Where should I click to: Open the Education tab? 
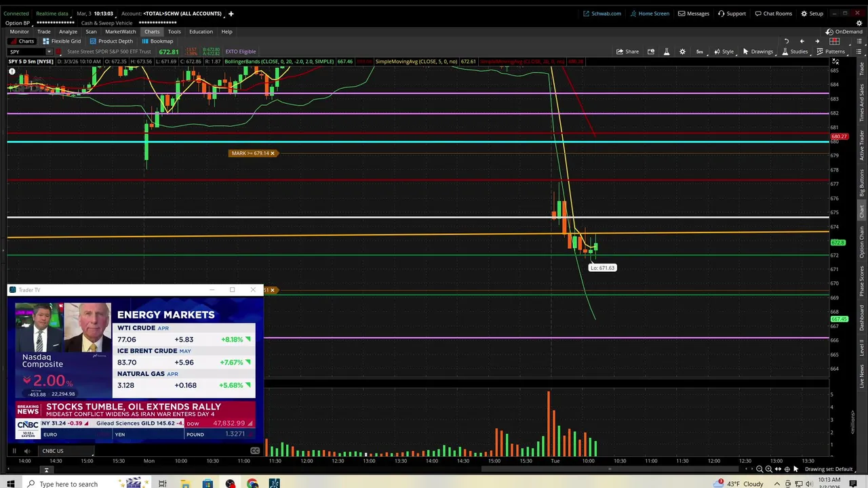[201, 32]
